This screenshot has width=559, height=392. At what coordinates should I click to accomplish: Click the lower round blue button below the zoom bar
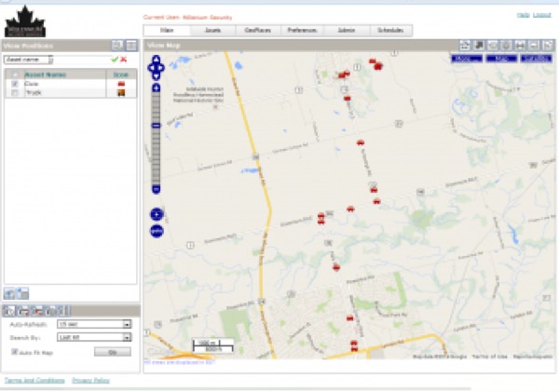(157, 231)
